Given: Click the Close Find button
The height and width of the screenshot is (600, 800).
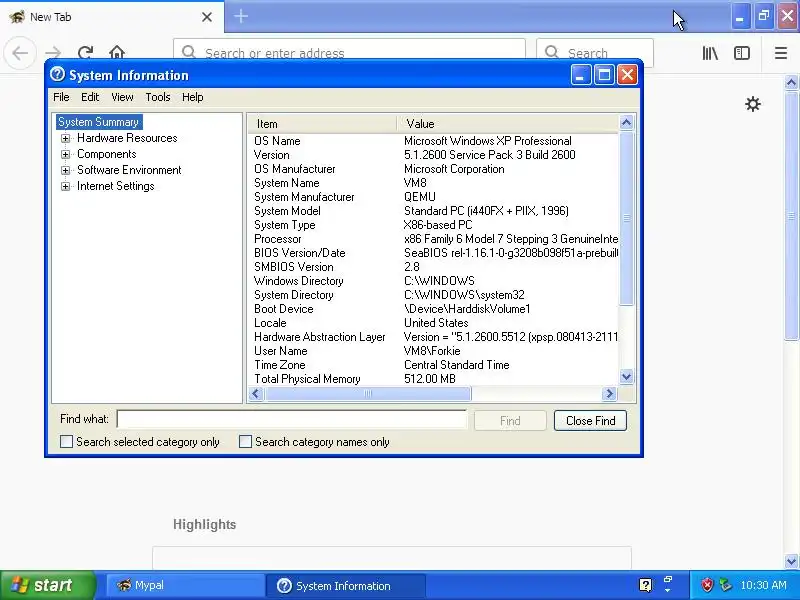Looking at the screenshot, I should (590, 421).
